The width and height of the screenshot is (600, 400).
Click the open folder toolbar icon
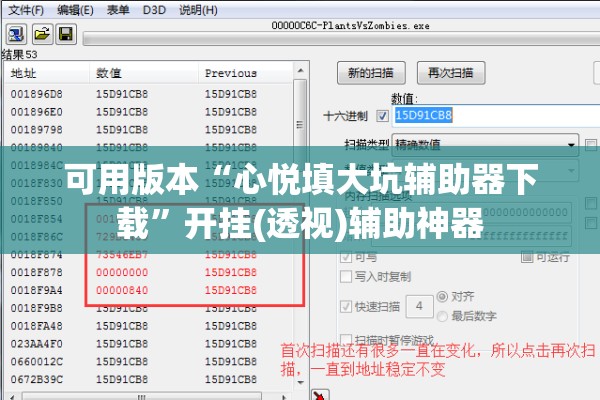pyautogui.click(x=42, y=34)
